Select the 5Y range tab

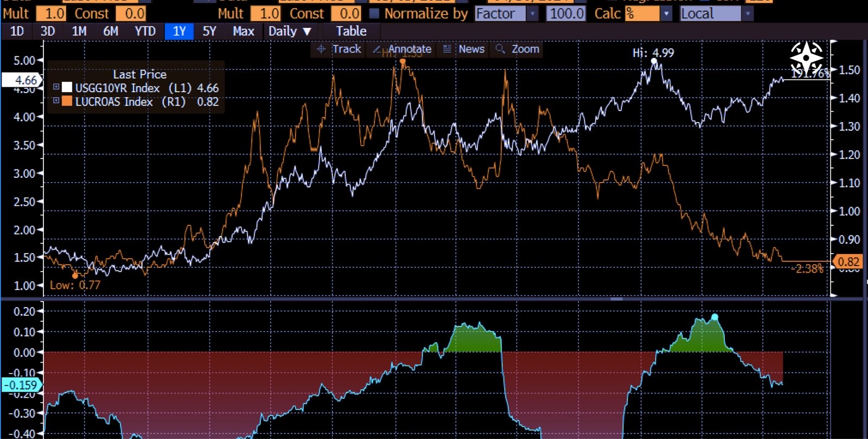[x=209, y=31]
